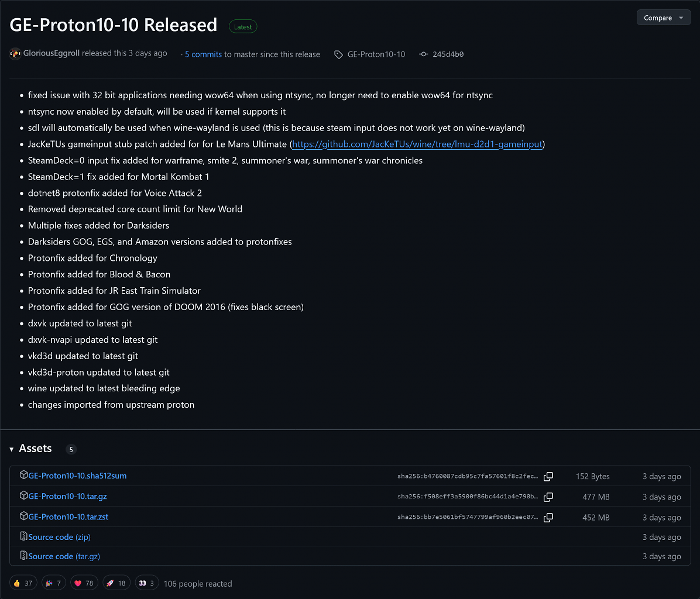This screenshot has height=599, width=700.
Task: Click sha256:bb7e5061 hash text
Action: tap(468, 517)
